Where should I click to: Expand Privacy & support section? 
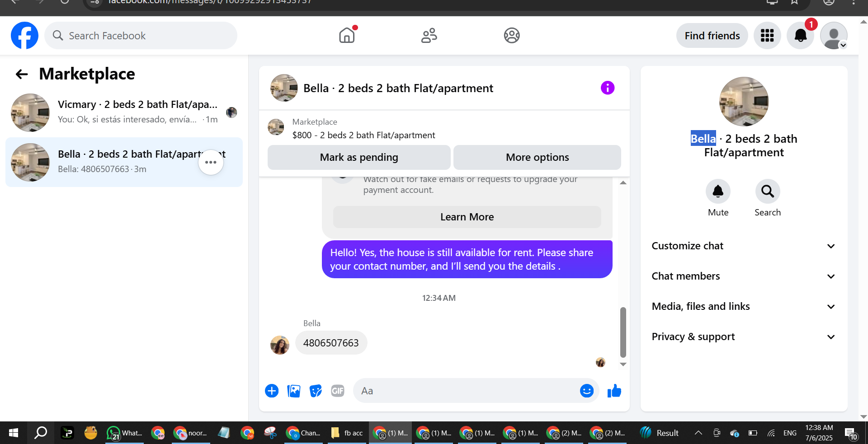pos(744,337)
